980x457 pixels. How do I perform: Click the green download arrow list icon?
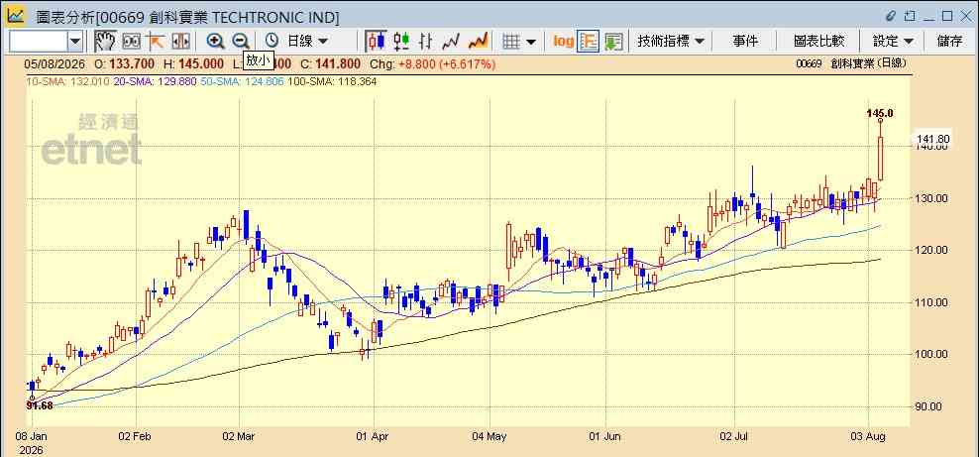coord(613,42)
